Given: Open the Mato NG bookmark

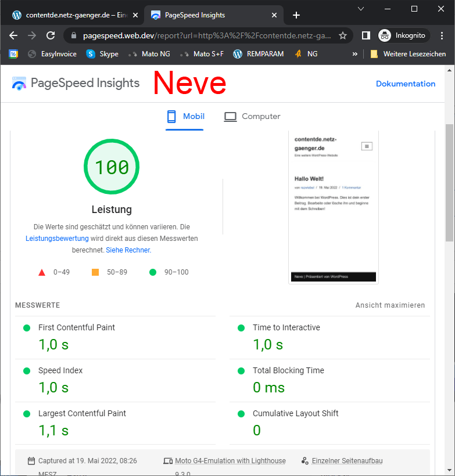Looking at the screenshot, I should tap(149, 54).
